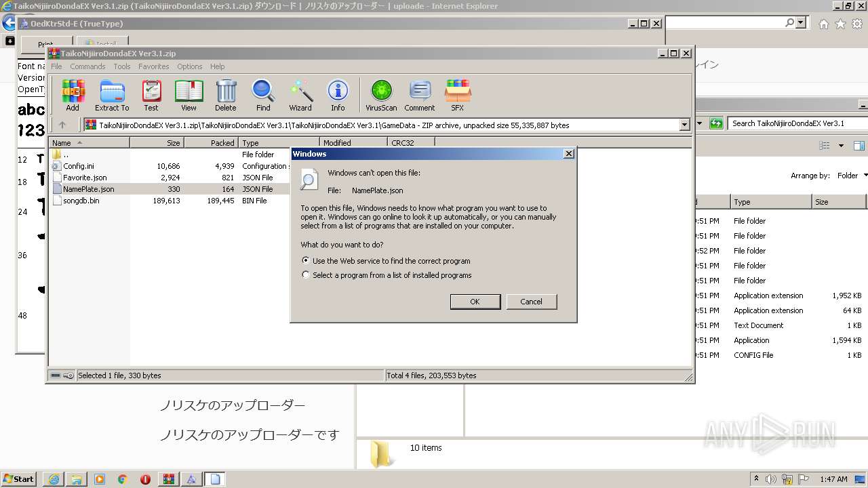The height and width of the screenshot is (488, 868).
Task: Click the Cancel button in the dialog
Action: tap(531, 302)
